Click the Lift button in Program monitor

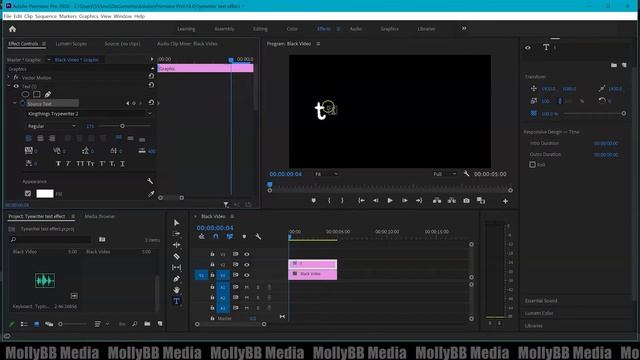tap(437, 200)
